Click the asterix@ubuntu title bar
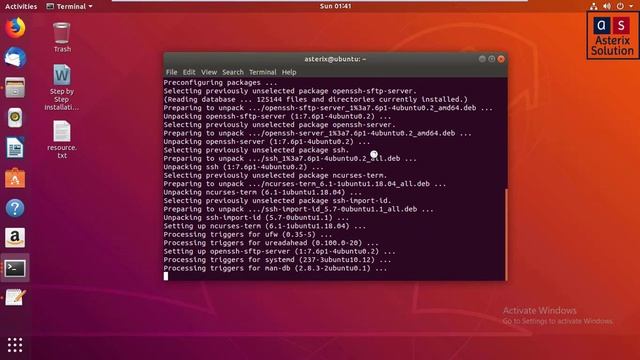Image resolution: width=640 pixels, height=360 pixels. (x=335, y=59)
